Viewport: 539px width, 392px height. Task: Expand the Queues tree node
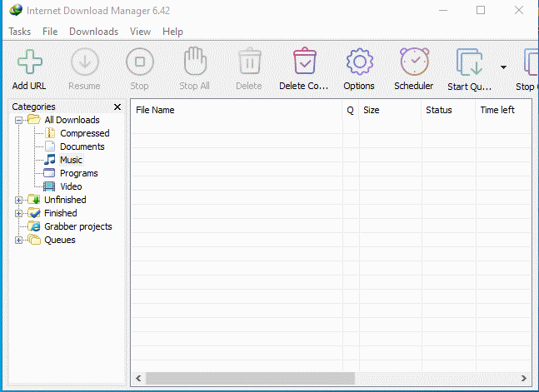(x=18, y=241)
